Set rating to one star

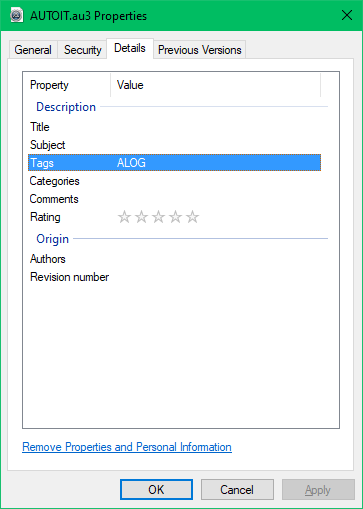point(124,217)
